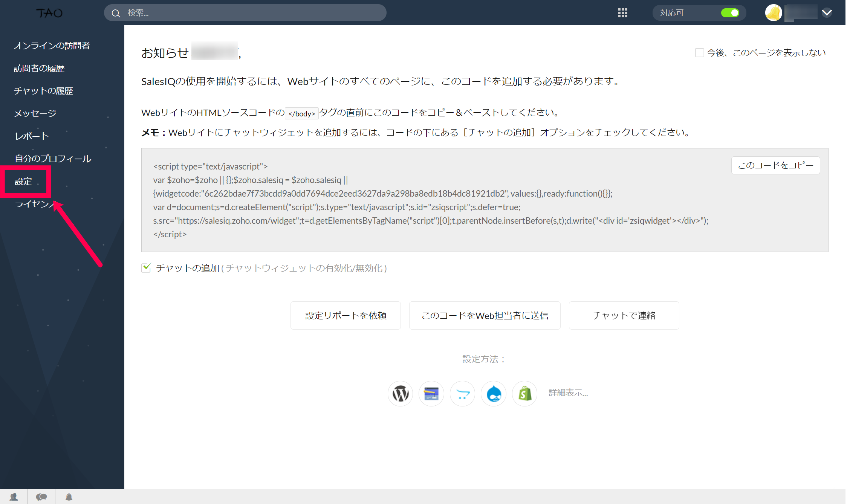Screen dimensions: 850x504
Task: Click the Shopify setup icon
Action: click(524, 393)
